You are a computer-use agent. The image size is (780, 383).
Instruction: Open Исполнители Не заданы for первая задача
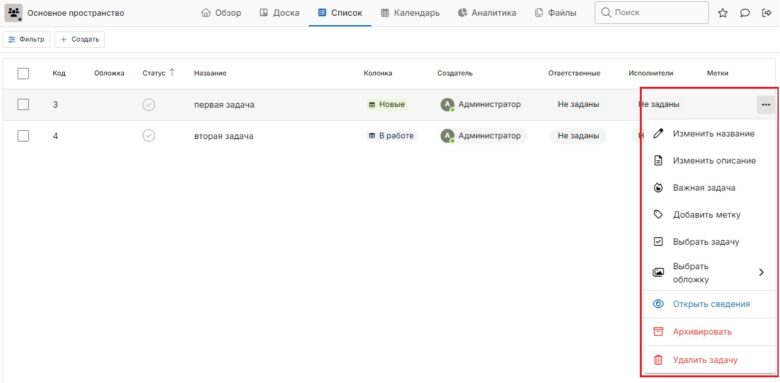[659, 104]
